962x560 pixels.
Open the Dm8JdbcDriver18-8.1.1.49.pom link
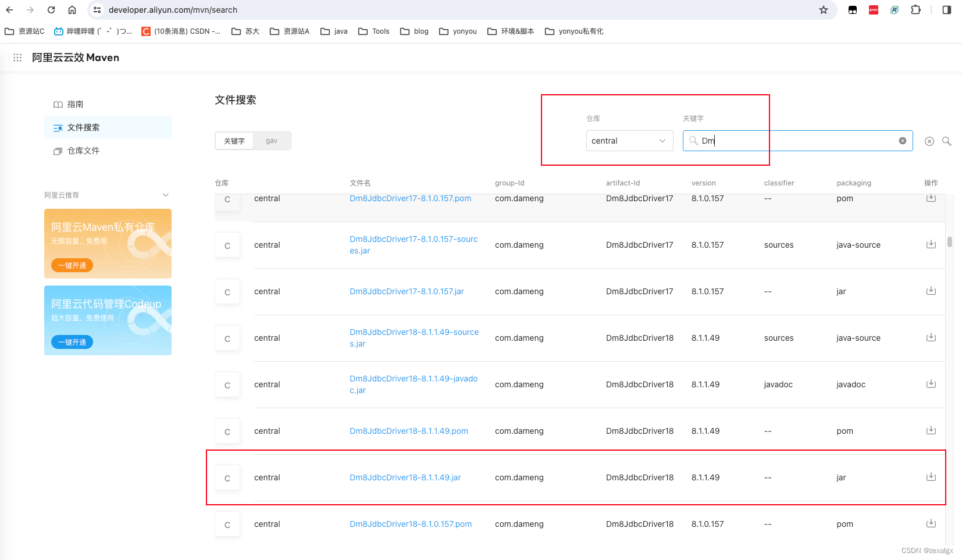pyautogui.click(x=409, y=431)
